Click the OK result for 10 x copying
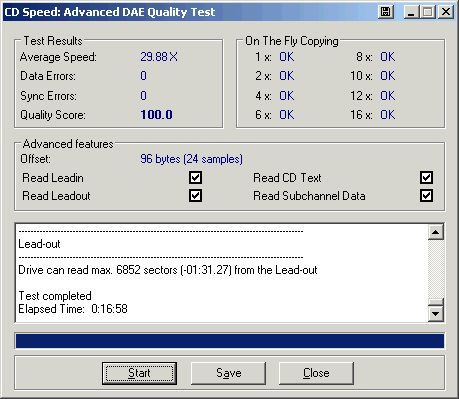459x399 pixels. coord(388,76)
